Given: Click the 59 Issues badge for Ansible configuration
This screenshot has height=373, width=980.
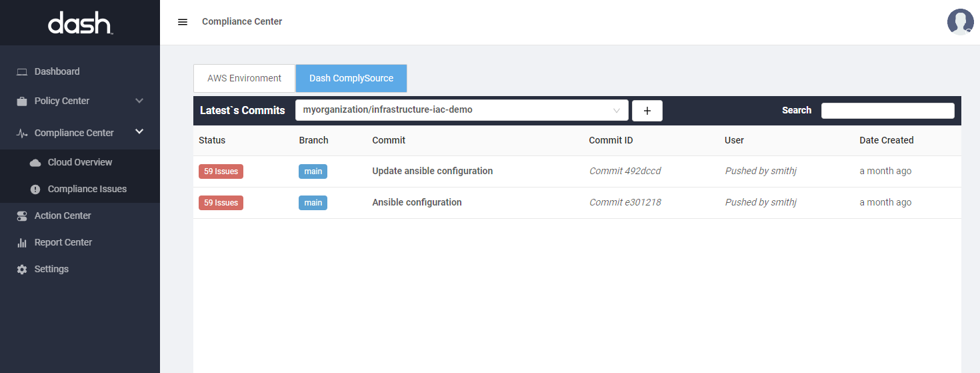Looking at the screenshot, I should pyautogui.click(x=221, y=202).
